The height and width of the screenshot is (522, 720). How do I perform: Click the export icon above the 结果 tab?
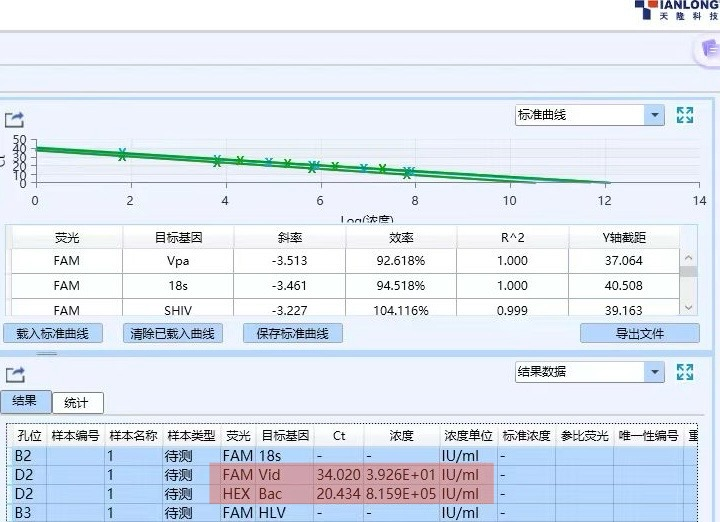tap(14, 375)
